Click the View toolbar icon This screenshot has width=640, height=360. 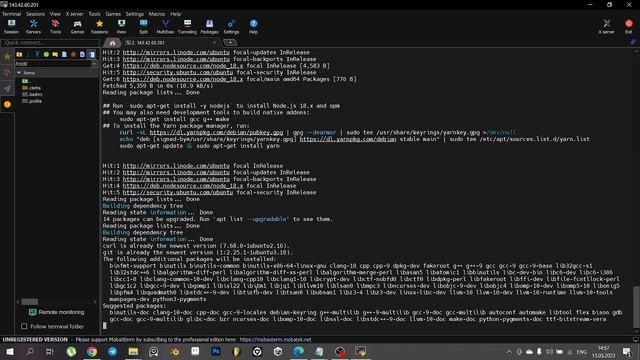122,27
